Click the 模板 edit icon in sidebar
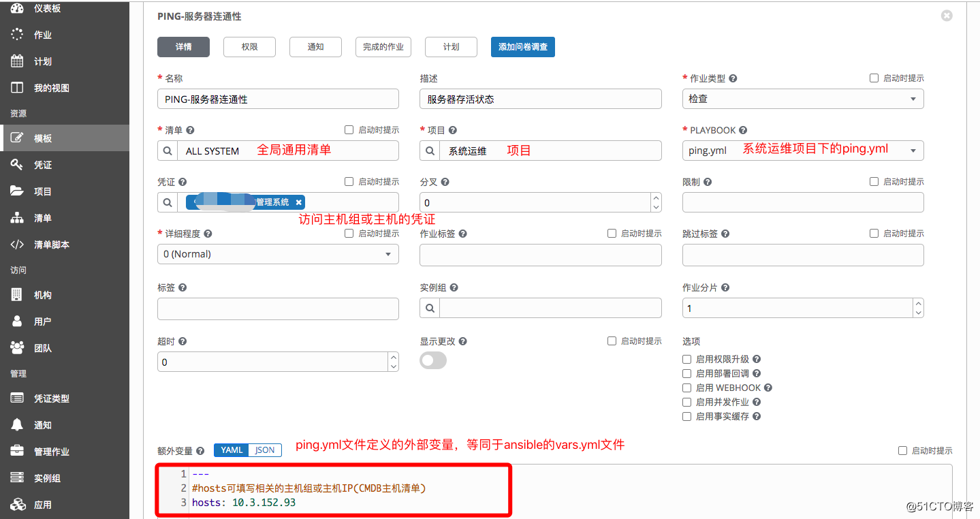The width and height of the screenshot is (980, 519). click(x=17, y=138)
